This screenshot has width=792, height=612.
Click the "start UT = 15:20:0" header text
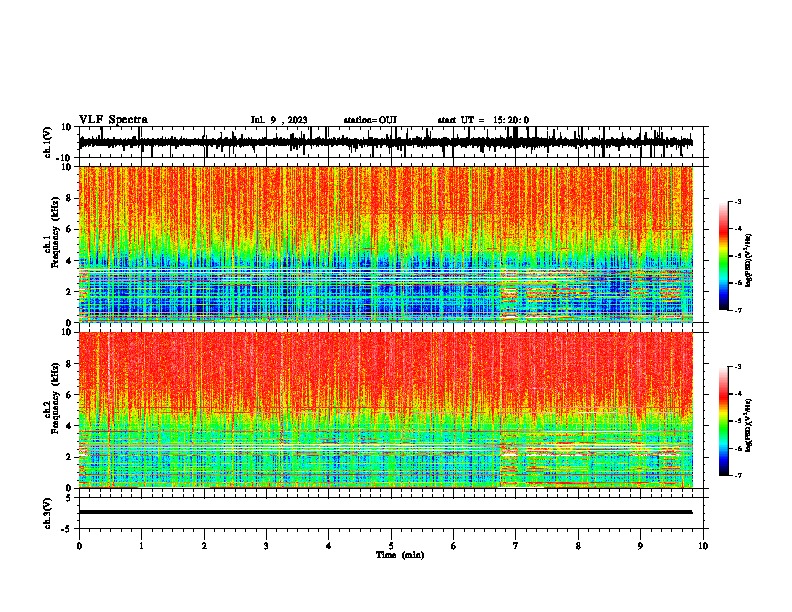point(483,120)
